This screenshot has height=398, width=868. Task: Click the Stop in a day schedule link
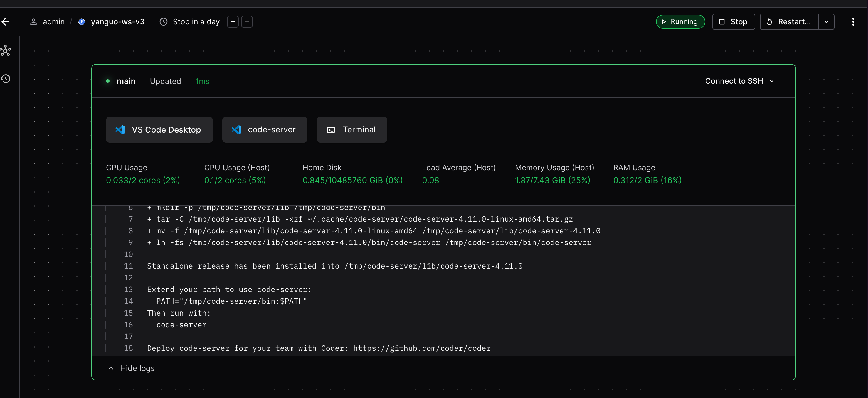(x=196, y=22)
